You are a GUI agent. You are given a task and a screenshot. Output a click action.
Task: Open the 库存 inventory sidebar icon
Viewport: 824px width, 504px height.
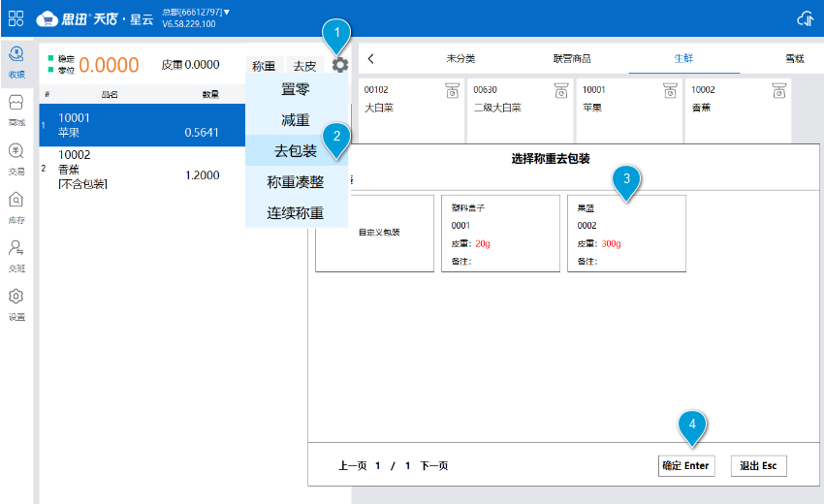pos(16,207)
